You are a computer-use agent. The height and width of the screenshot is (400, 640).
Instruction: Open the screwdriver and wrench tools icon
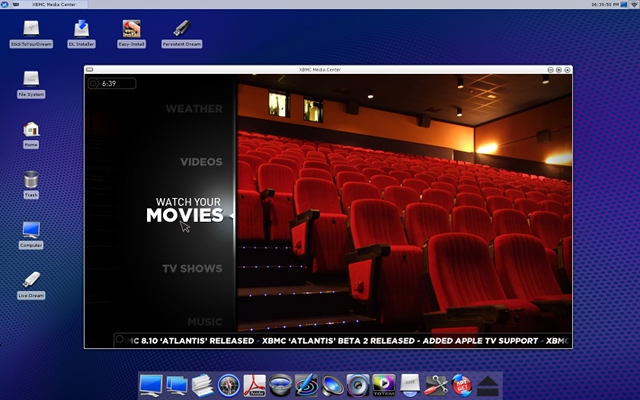(436, 385)
